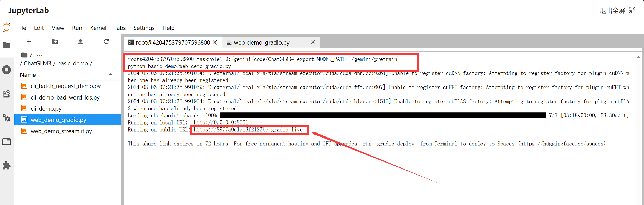Viewport: 644px width, 205px height.
Task: Click the checkpoint shards loading progress bar
Action: point(382,115)
